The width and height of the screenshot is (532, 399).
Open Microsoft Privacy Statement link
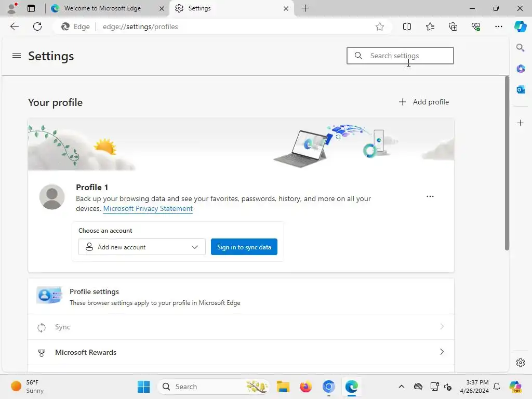click(x=148, y=209)
